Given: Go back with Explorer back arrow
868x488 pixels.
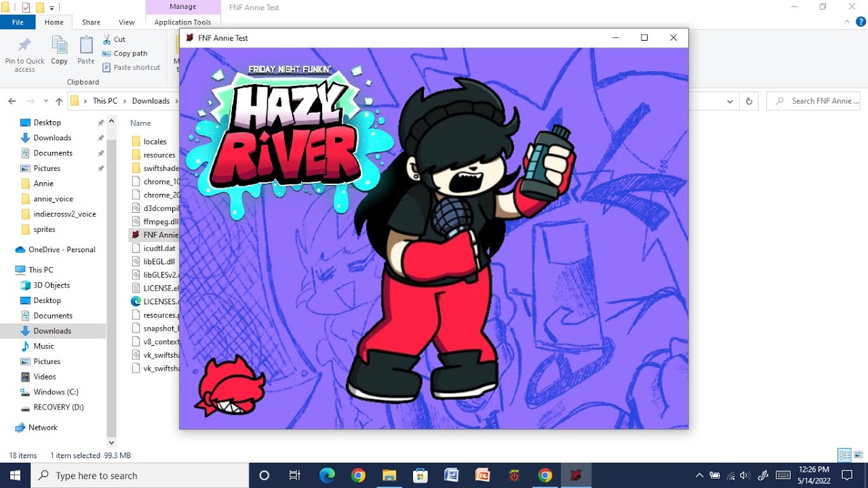Looking at the screenshot, I should click(12, 101).
